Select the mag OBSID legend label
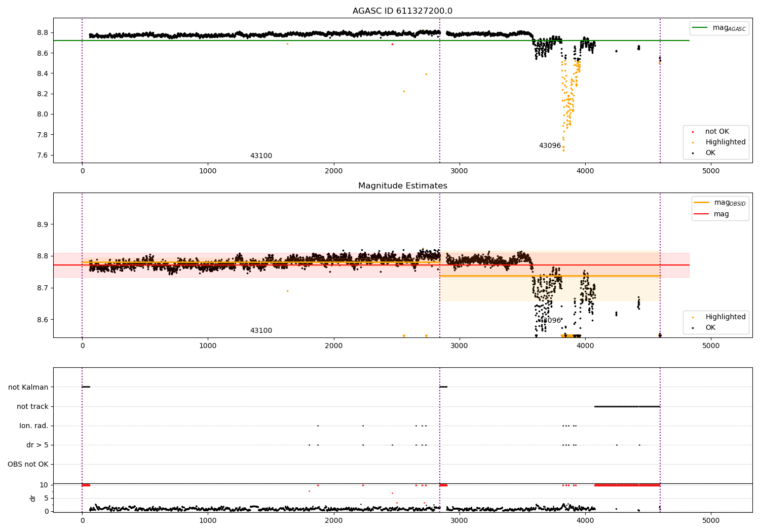The height and width of the screenshot is (532, 760). click(730, 203)
